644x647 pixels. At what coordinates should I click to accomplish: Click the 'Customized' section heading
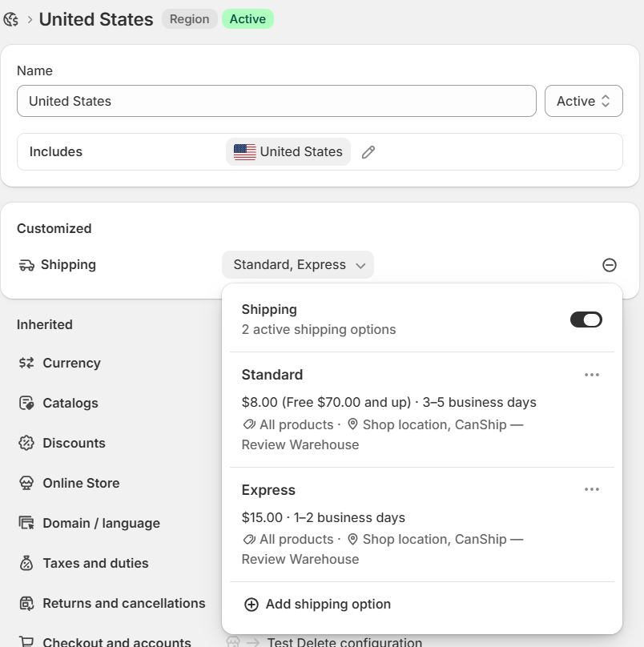tap(54, 228)
